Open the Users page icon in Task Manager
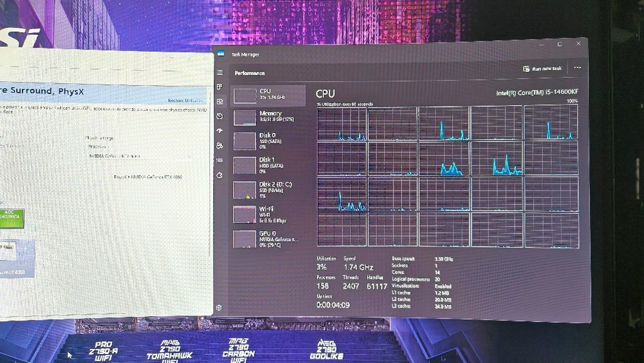Image resolution: width=644 pixels, height=363 pixels. 220,146
